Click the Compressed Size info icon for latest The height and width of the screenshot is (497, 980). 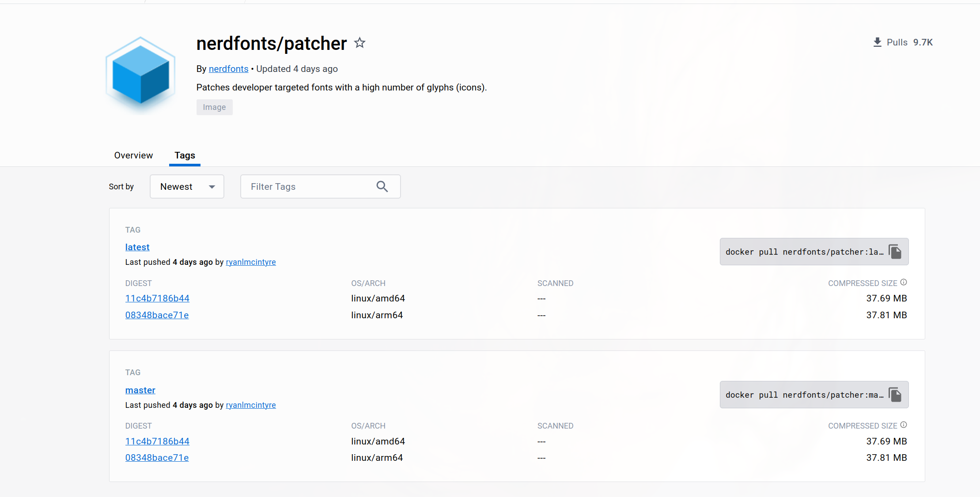[904, 282]
